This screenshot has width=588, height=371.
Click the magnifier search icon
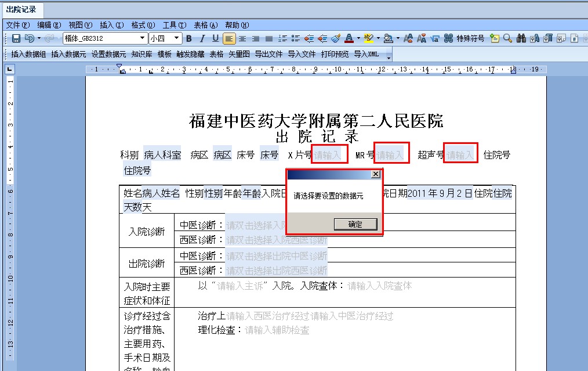pyautogui.click(x=508, y=38)
